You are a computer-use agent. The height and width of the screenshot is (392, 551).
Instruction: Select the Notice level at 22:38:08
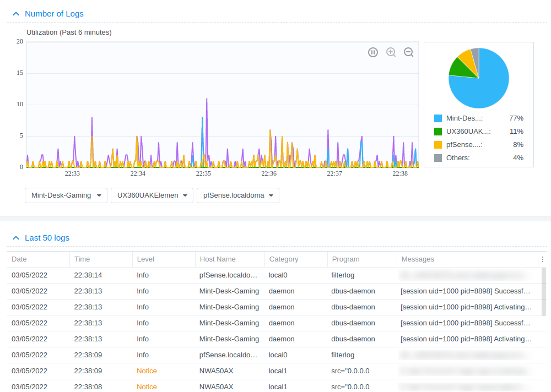147,386
